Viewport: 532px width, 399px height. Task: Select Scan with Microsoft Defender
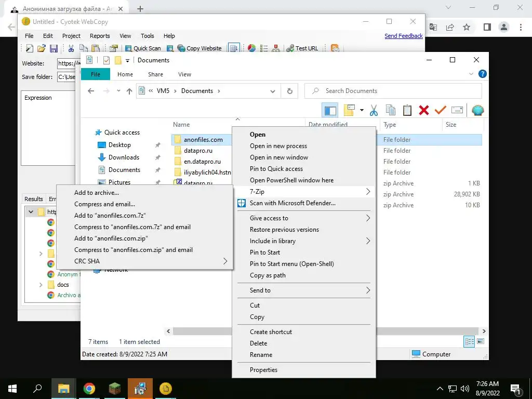pos(303,203)
